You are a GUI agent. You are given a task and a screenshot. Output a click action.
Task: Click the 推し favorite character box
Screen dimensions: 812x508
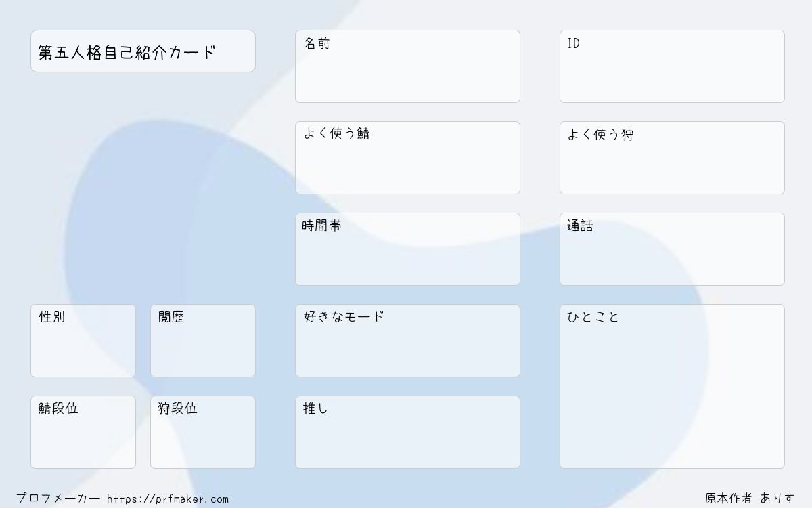[x=407, y=432]
